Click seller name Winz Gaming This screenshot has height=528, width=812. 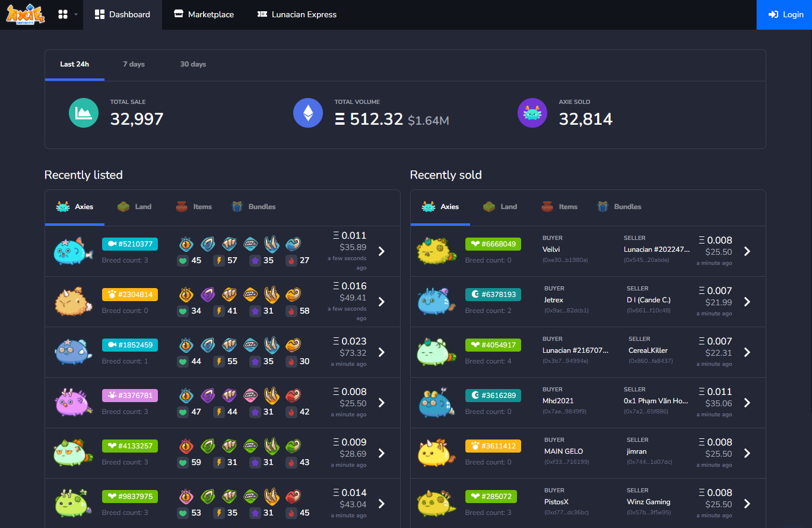click(x=648, y=502)
